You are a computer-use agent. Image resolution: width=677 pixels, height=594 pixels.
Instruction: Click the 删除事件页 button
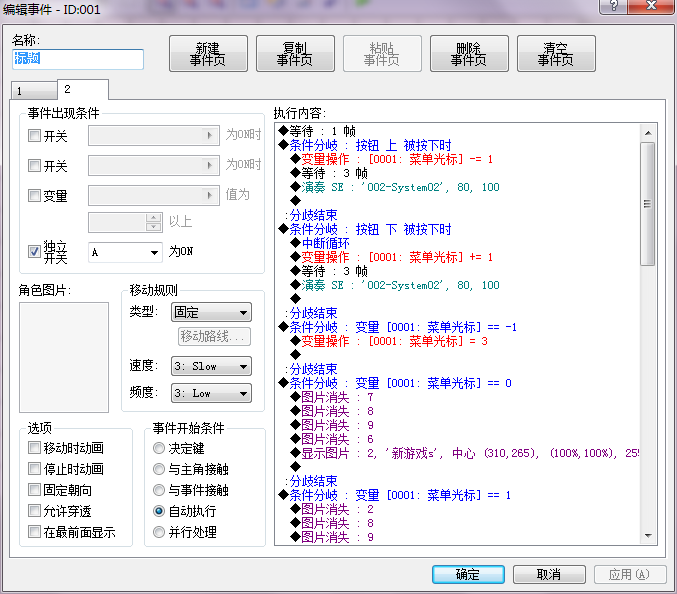click(x=469, y=54)
